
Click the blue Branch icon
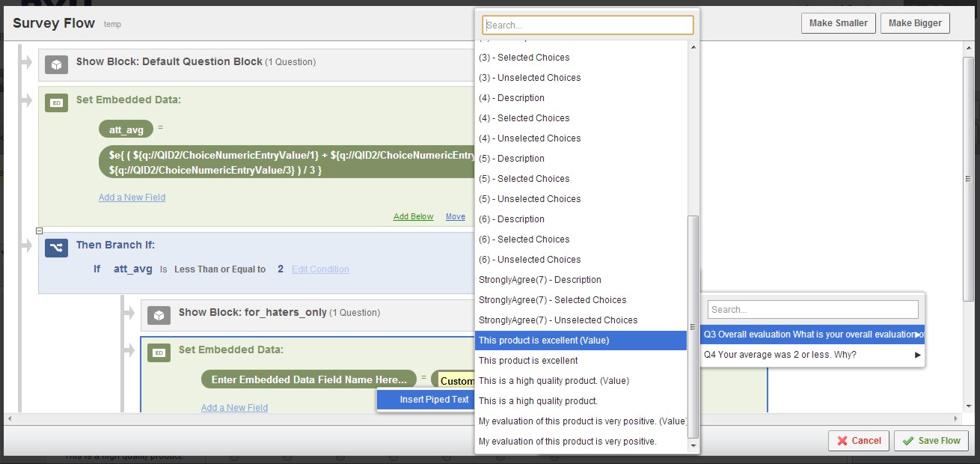pos(56,248)
